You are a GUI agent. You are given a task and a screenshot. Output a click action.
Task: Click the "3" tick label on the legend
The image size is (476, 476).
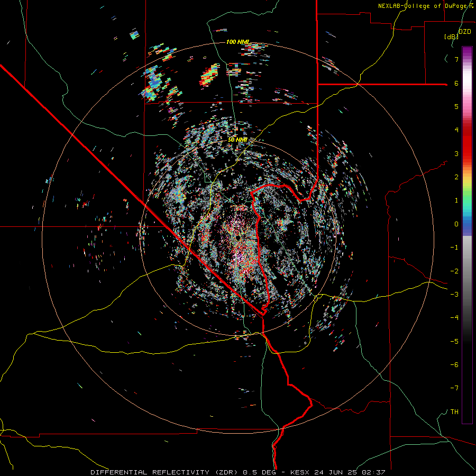click(456, 153)
